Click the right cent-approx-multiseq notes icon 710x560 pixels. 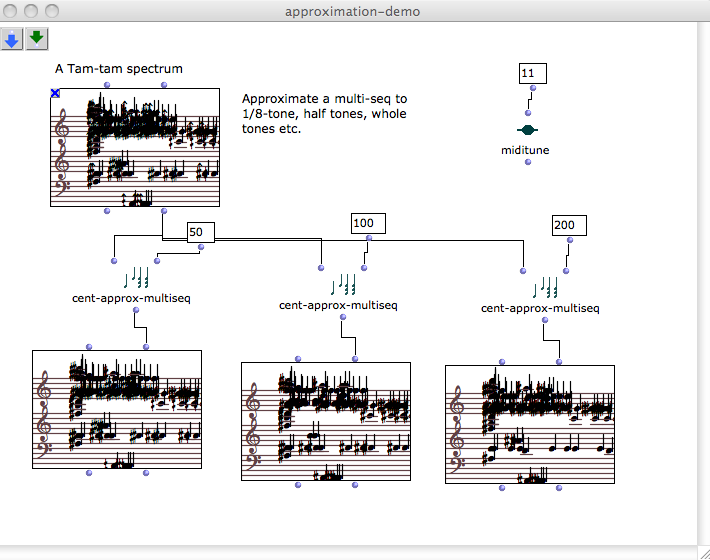545,289
